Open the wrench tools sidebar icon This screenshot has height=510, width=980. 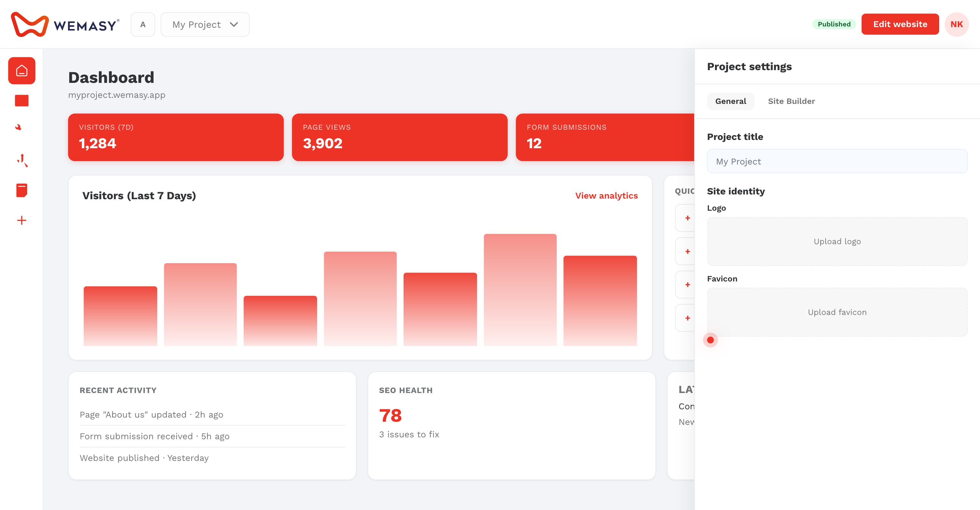[18, 127]
